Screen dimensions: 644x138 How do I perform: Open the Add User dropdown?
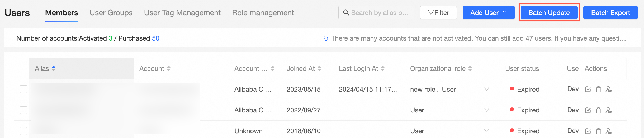pyautogui.click(x=489, y=13)
